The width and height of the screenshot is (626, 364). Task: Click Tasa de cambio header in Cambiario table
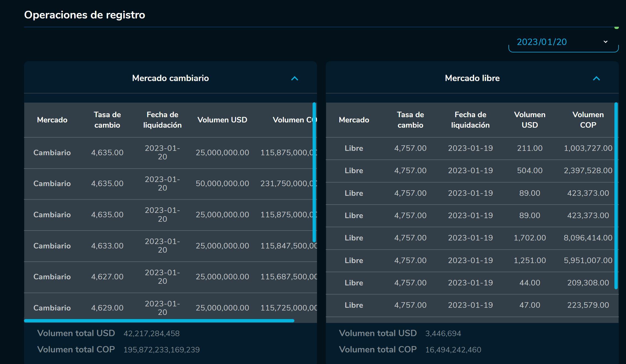(107, 120)
